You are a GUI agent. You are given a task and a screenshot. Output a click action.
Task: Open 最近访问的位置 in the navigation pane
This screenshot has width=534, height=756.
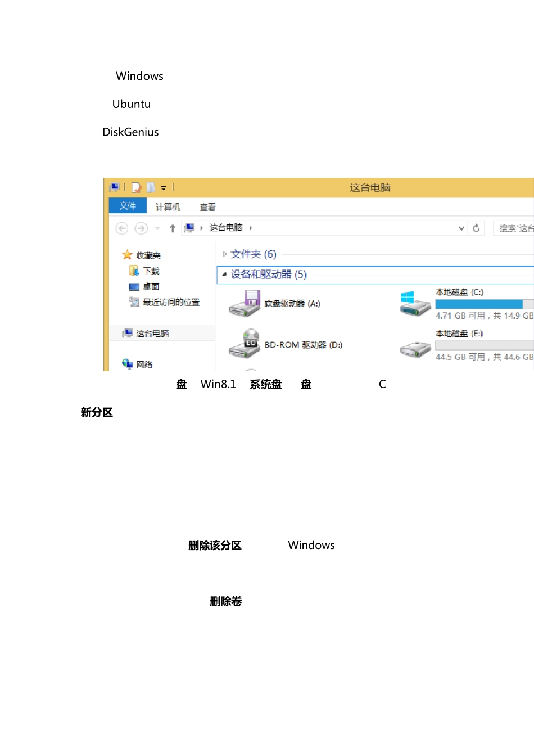(171, 302)
